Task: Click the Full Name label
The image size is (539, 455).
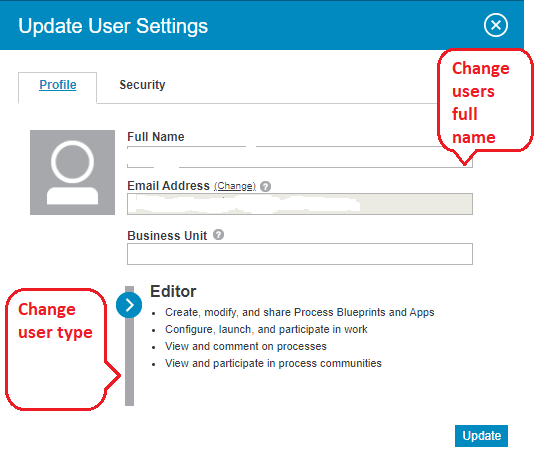Action: (156, 136)
